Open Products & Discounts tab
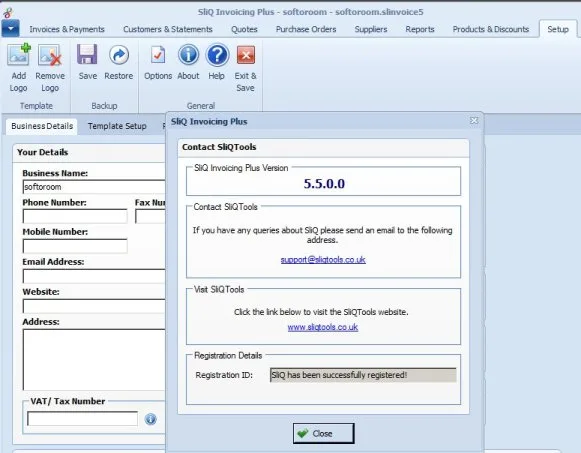581x453 pixels. click(491, 29)
